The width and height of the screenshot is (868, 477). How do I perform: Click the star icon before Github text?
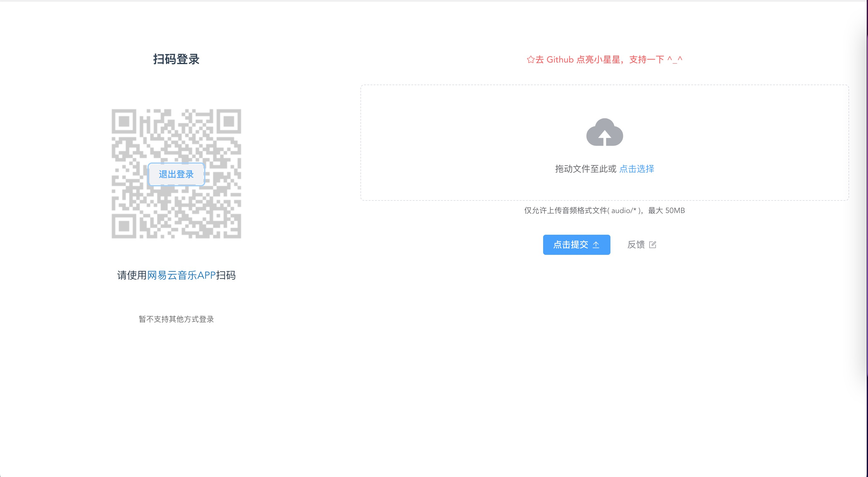530,60
